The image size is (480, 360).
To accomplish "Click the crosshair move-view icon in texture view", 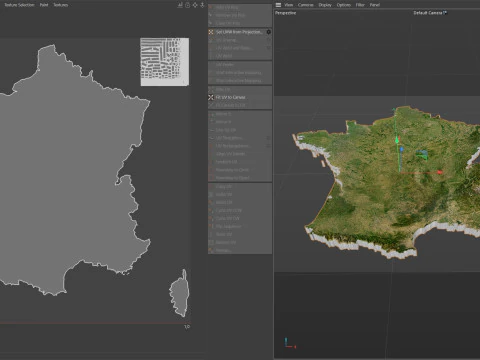I will click(x=195, y=5).
